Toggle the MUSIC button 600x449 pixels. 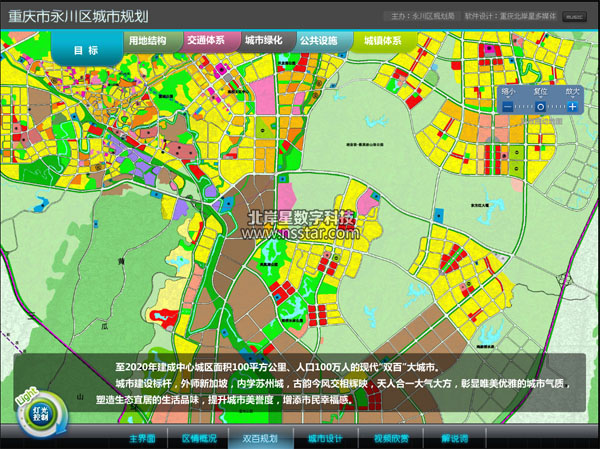point(573,16)
